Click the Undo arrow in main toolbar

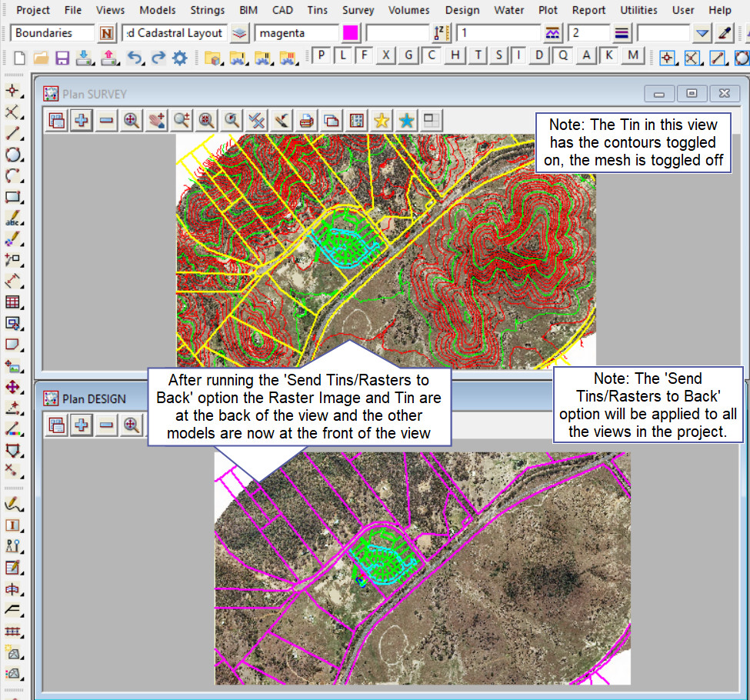[135, 58]
